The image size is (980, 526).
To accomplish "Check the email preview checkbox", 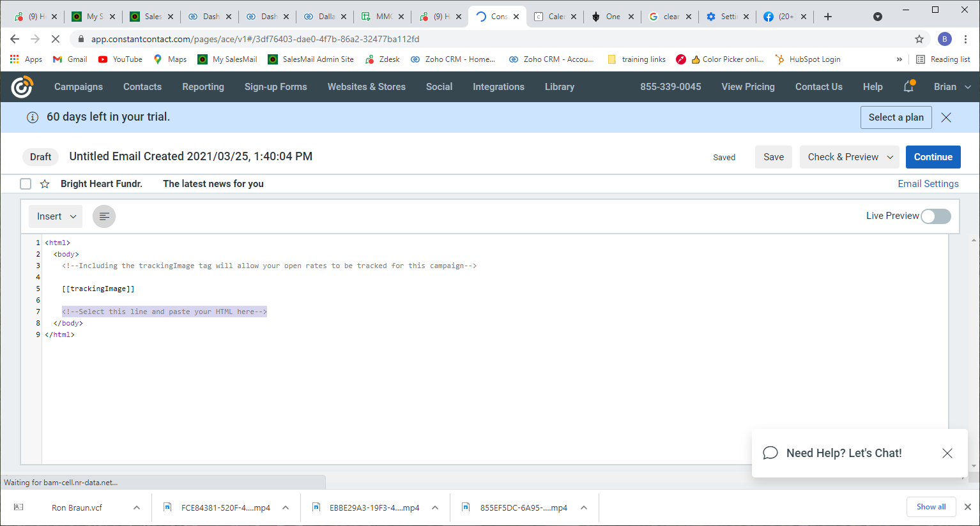I will [x=26, y=184].
